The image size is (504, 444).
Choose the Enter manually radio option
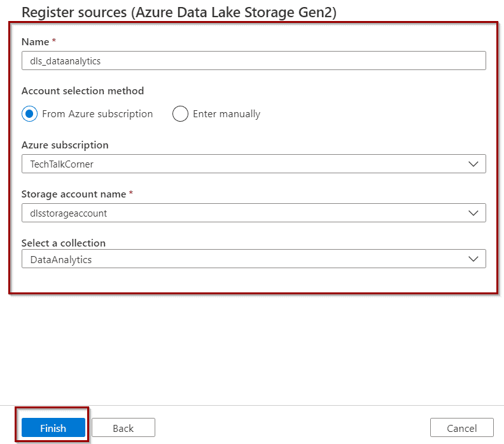[x=180, y=114]
